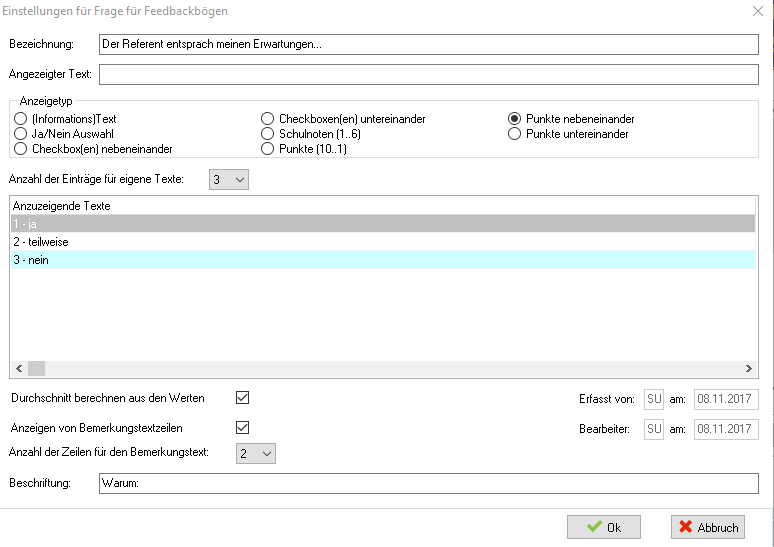Focus the empty Angezeigter Text field
774x547 pixels.
point(428,75)
